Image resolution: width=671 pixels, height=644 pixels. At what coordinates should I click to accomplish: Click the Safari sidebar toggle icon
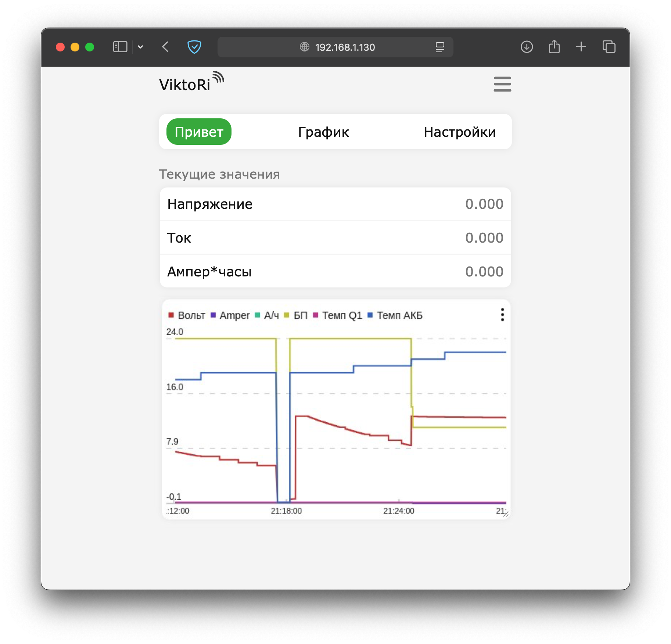pos(120,47)
